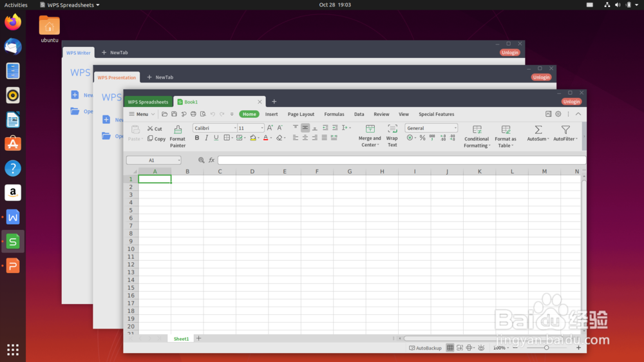Click the Open file icon in quick toolbar
Screen dimensions: 644x362
pos(164,114)
